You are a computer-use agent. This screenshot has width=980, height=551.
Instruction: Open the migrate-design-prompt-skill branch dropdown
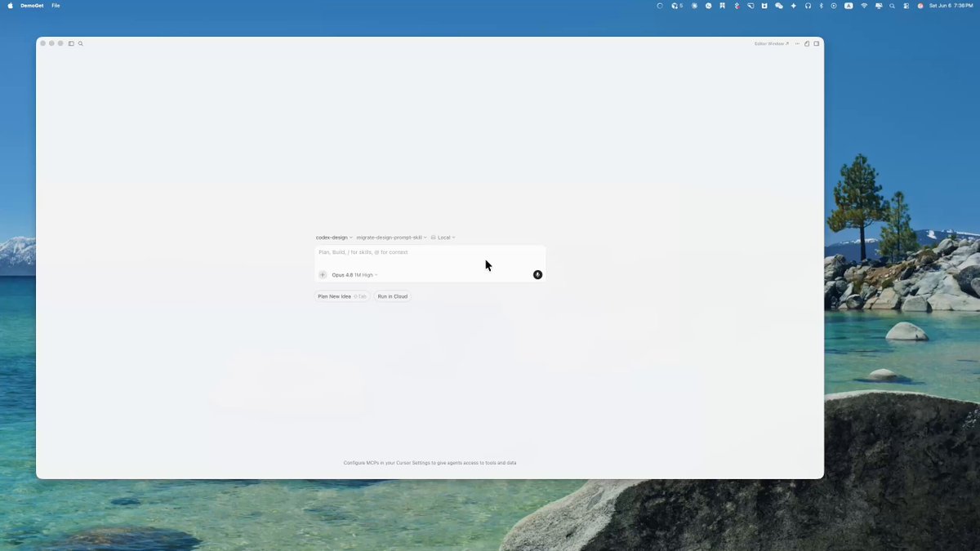click(391, 238)
